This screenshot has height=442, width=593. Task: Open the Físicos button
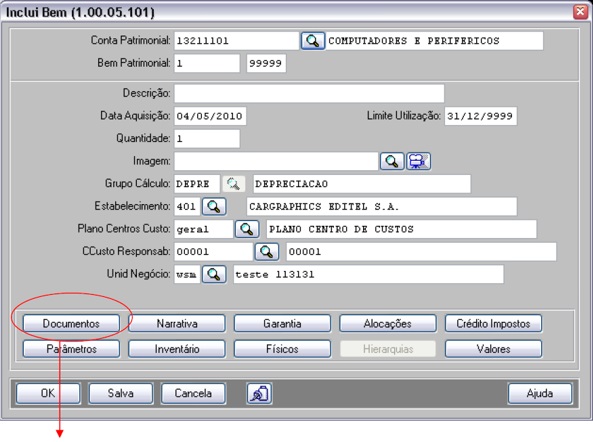pos(282,349)
